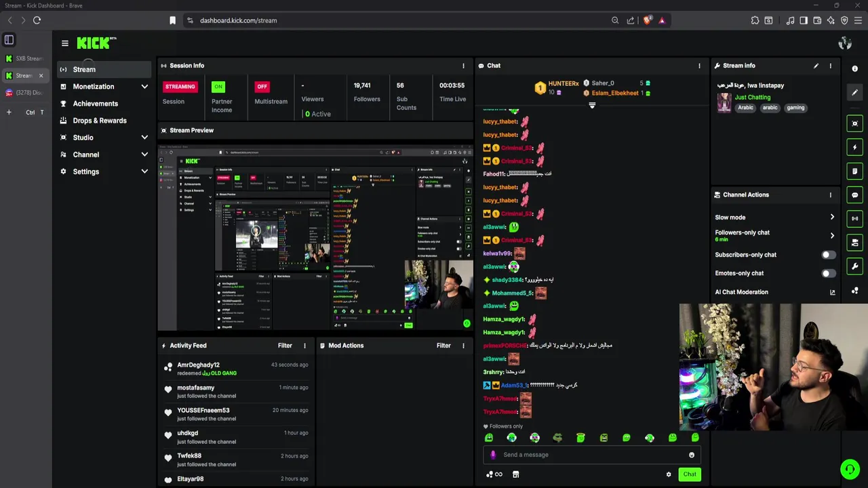Click the Just Chatting category thumbnail

pos(724,103)
